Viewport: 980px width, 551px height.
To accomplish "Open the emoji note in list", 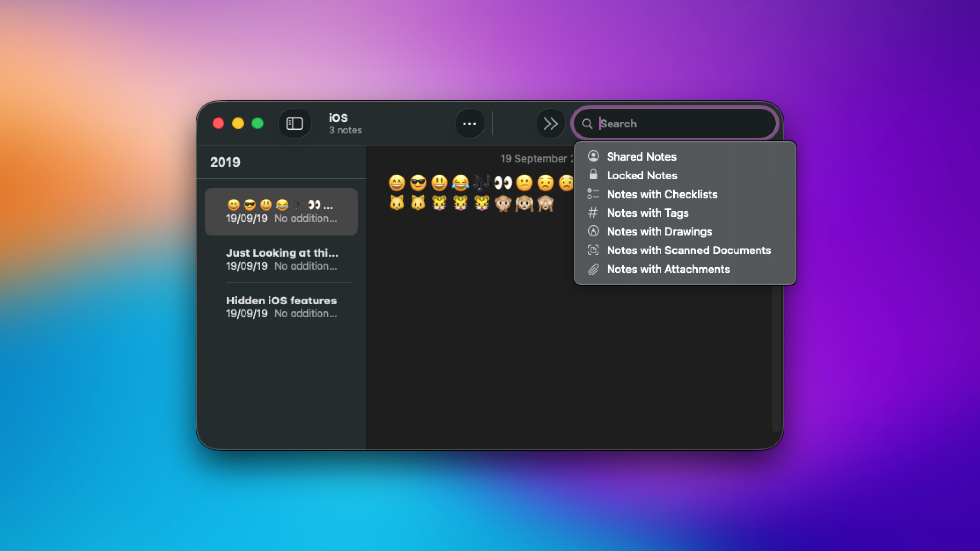I will (x=281, y=211).
